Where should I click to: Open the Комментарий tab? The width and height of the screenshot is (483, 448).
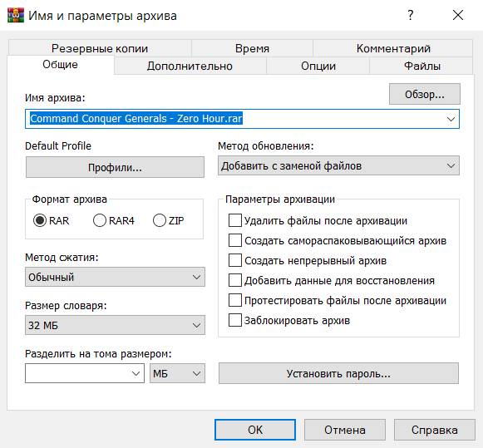click(x=393, y=48)
